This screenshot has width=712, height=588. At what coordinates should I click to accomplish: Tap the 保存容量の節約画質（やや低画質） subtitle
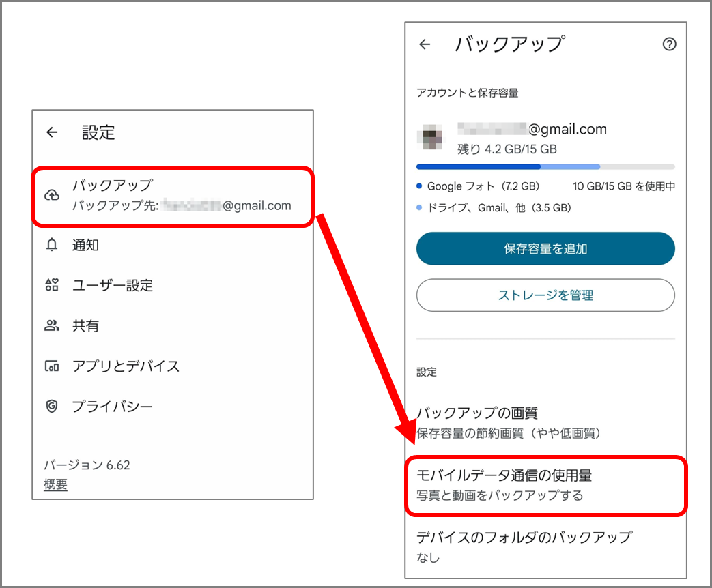509,433
